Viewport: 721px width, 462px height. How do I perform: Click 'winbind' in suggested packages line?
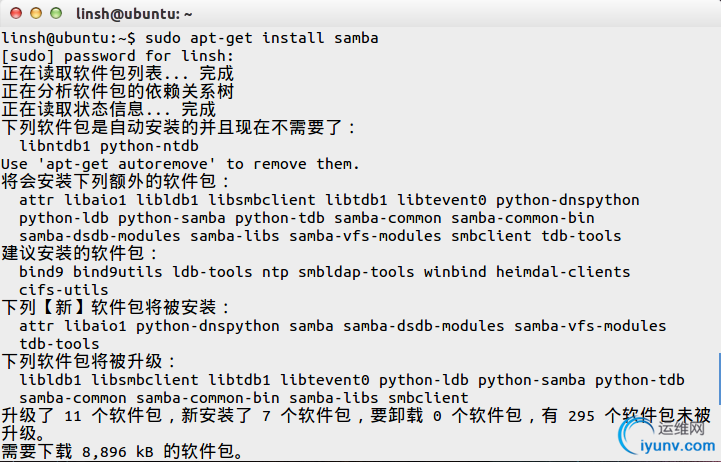click(x=455, y=272)
